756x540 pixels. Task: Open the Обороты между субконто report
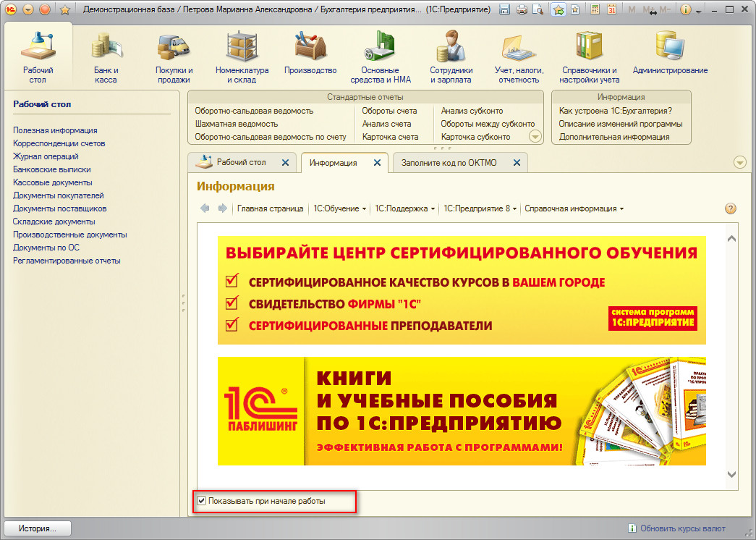tap(488, 124)
